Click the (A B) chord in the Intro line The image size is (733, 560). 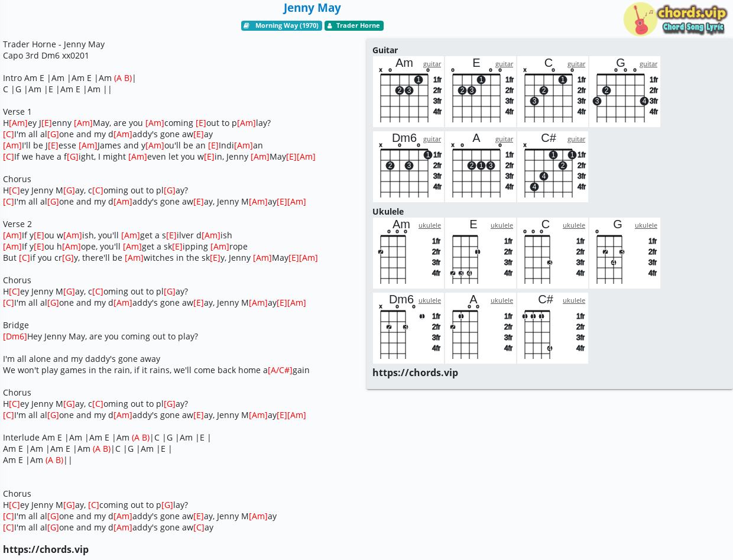[x=123, y=78]
